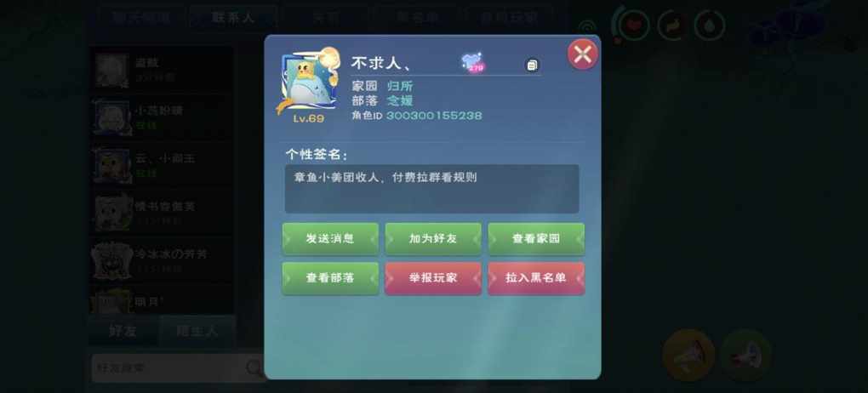Close the player profile popup
This screenshot has width=868, height=393.
582,54
